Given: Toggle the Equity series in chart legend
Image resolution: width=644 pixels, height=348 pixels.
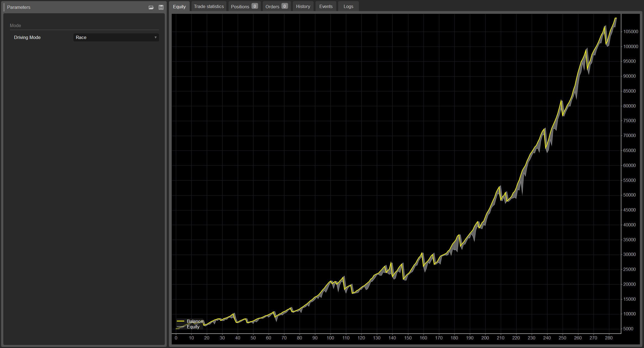Looking at the screenshot, I should coord(193,327).
